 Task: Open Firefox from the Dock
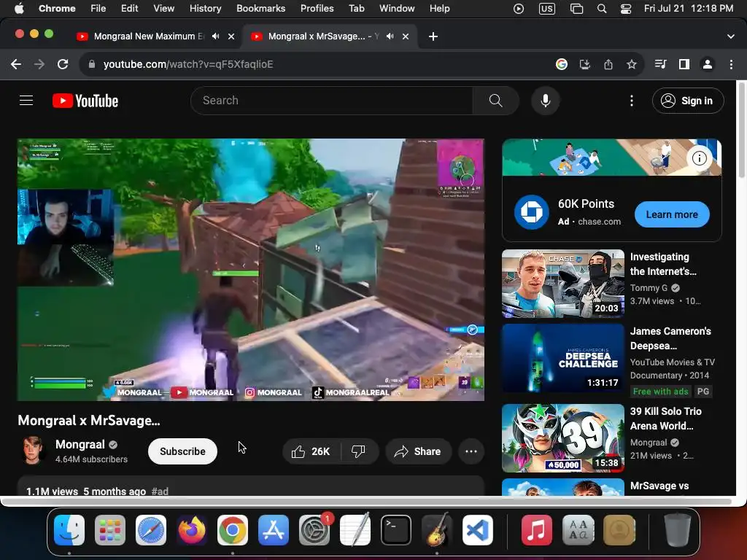(192, 529)
